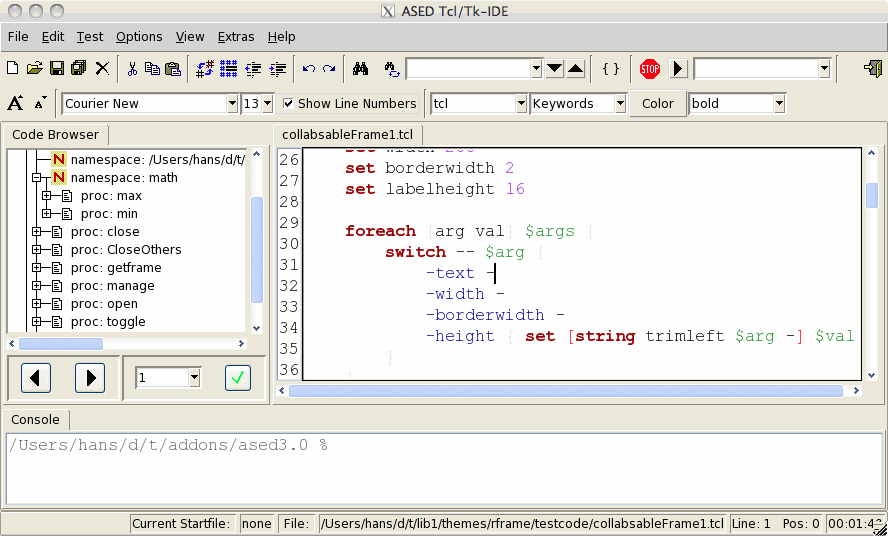Click the indent lines icon
888x536 pixels.
coord(278,69)
